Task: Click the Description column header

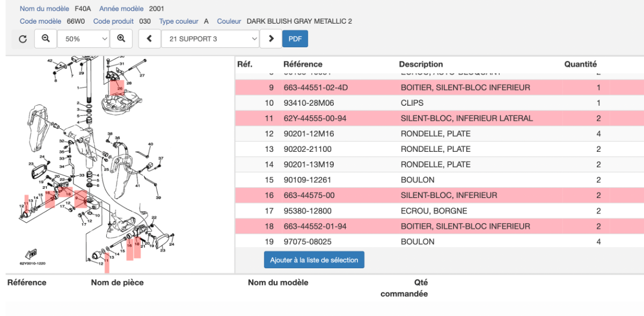Action: click(421, 64)
